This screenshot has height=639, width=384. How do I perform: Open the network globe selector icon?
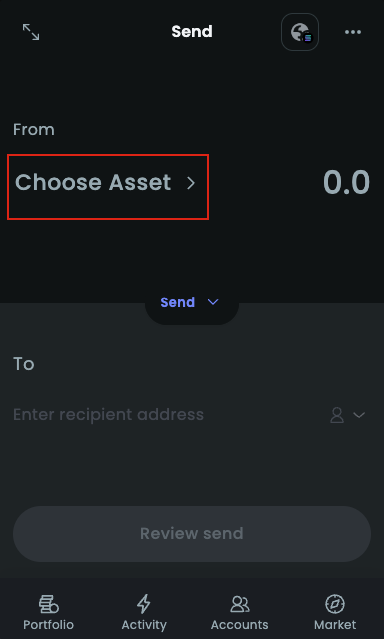tap(300, 32)
